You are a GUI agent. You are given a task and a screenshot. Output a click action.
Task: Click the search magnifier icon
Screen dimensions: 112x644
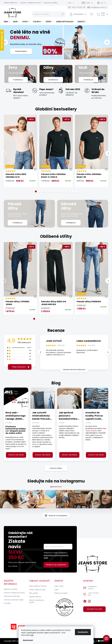click(x=63, y=14)
